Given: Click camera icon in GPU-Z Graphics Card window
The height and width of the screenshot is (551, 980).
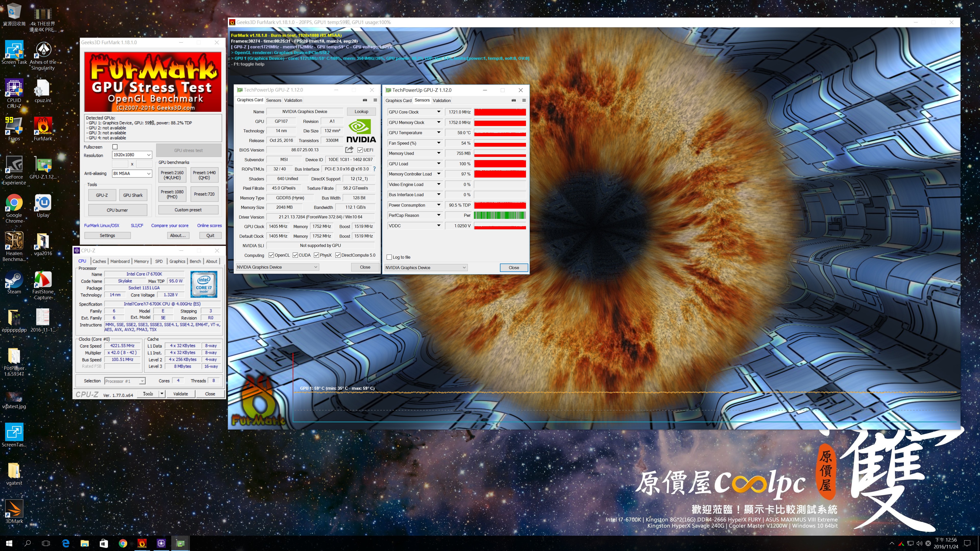Looking at the screenshot, I should 365,100.
